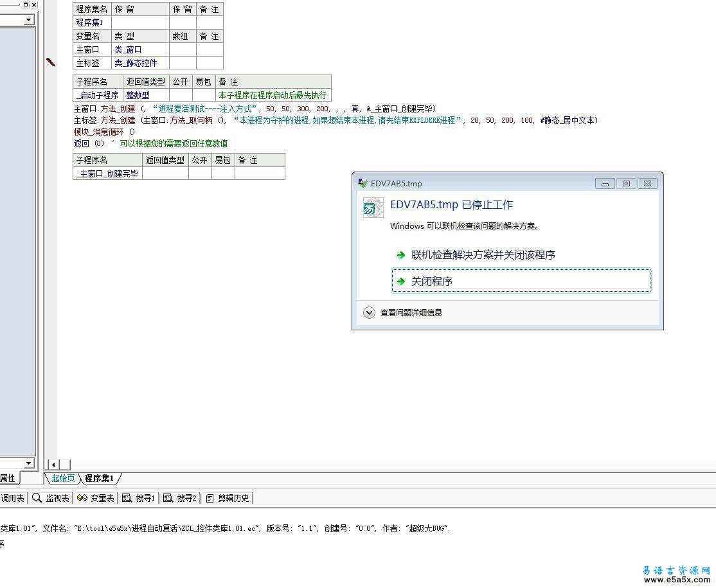Screen dimensions: 716x588
Task: Expand 查看问题详细信息 details in the dialog
Action: [x=369, y=313]
